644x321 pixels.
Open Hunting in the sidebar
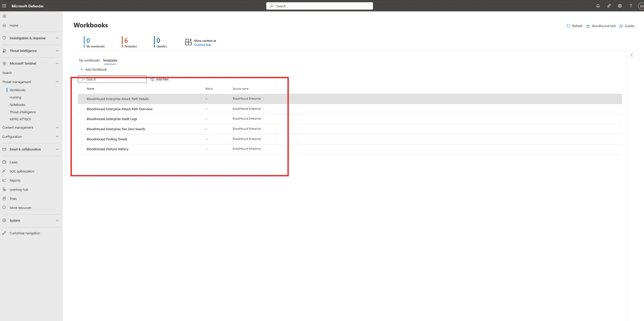click(15, 97)
